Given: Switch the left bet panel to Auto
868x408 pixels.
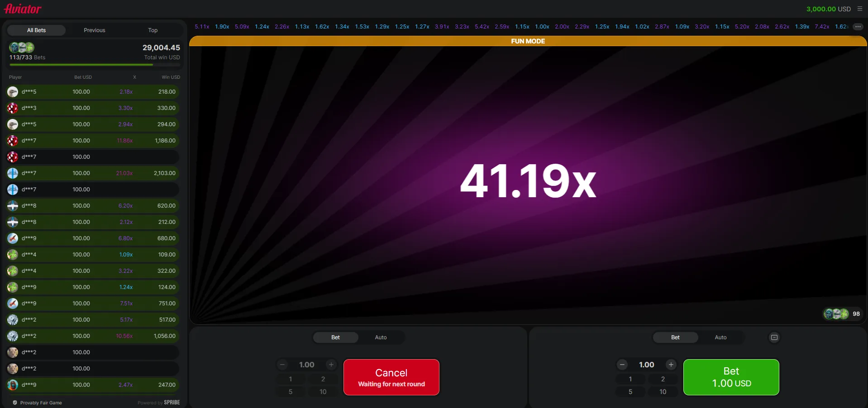Looking at the screenshot, I should point(381,337).
